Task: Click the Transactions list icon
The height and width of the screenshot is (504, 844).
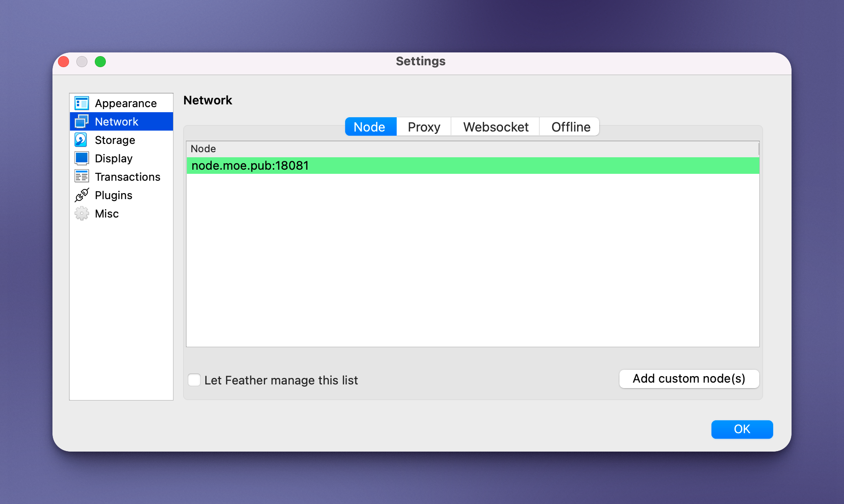Action: click(x=81, y=177)
